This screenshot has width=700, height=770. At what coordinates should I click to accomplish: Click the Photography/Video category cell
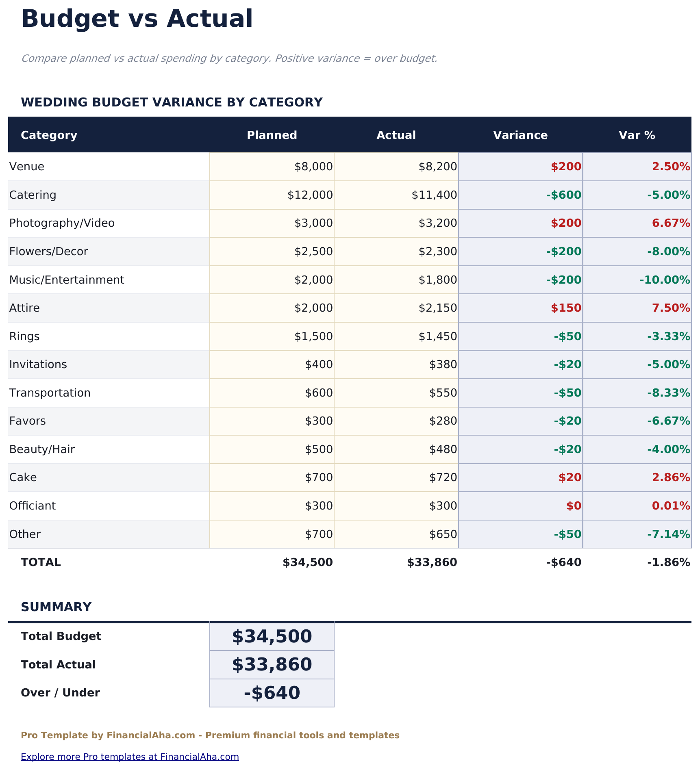pos(109,223)
